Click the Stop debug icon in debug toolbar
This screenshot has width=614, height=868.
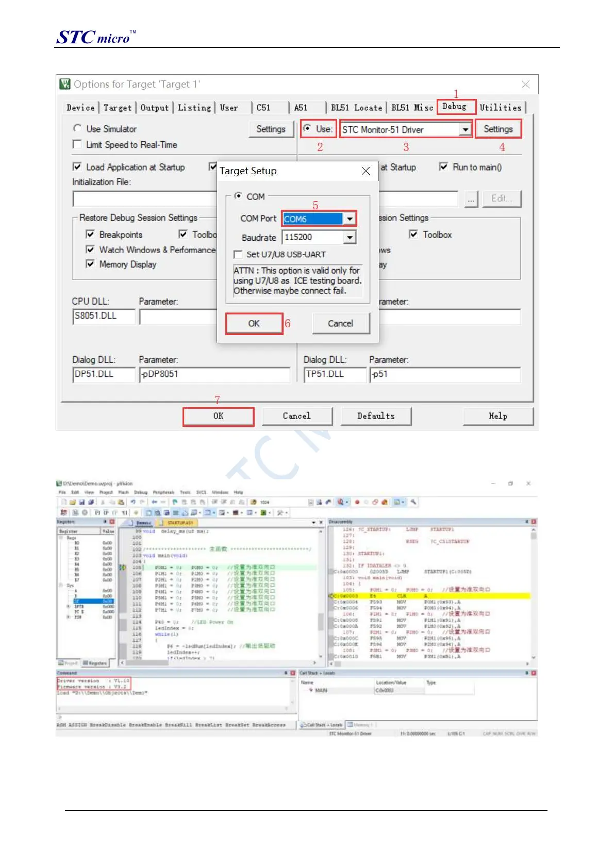tap(85, 513)
